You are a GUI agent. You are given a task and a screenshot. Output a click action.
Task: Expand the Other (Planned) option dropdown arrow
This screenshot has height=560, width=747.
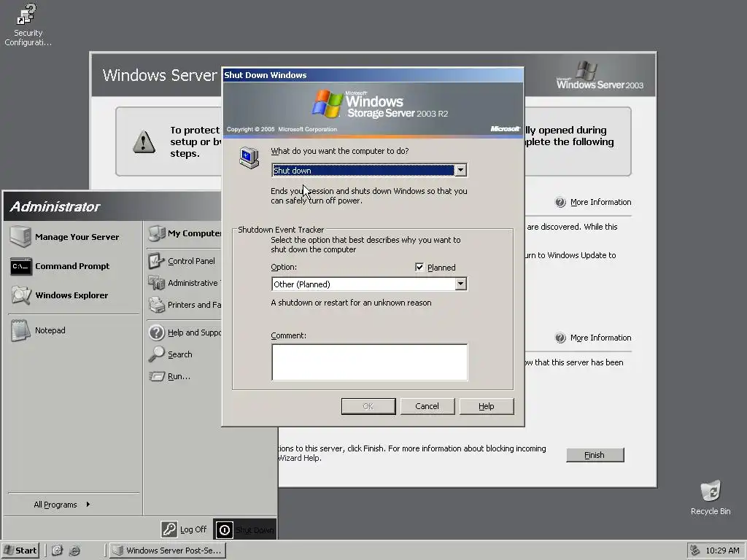coord(460,284)
